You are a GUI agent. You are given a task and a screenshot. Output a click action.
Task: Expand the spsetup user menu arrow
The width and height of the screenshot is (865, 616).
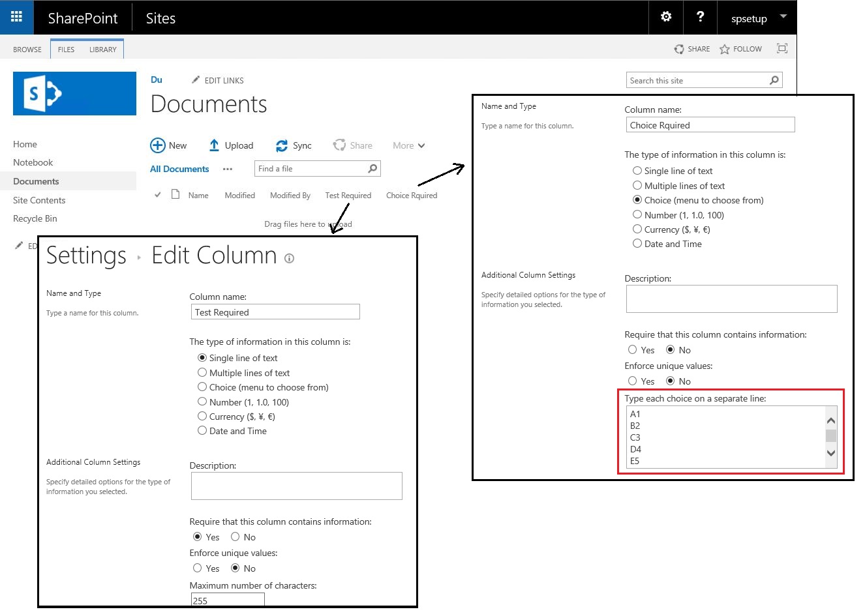coord(783,16)
